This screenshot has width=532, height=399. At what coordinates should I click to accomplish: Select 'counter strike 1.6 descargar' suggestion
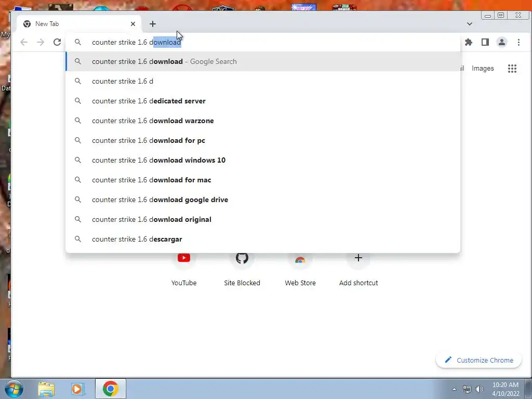pyautogui.click(x=263, y=239)
